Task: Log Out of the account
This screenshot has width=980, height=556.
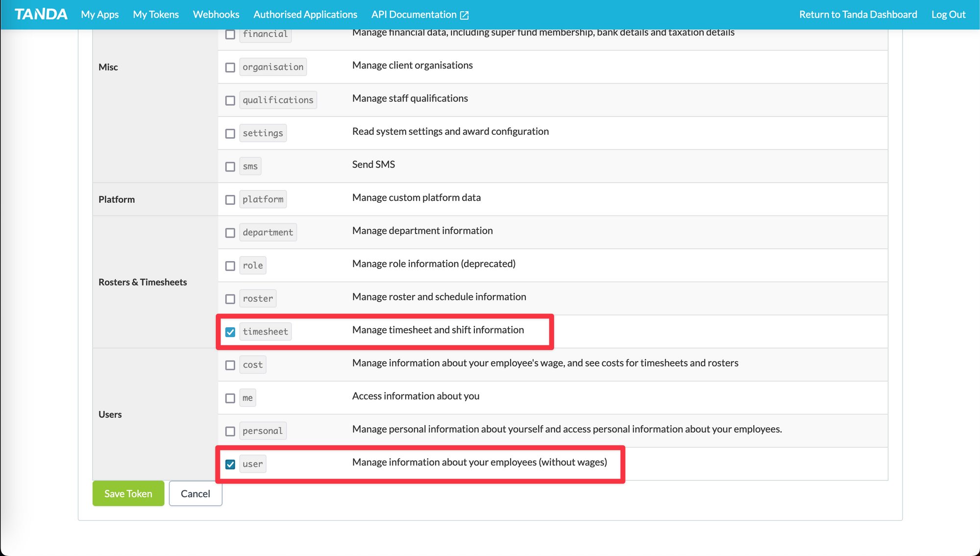Action: tap(948, 15)
